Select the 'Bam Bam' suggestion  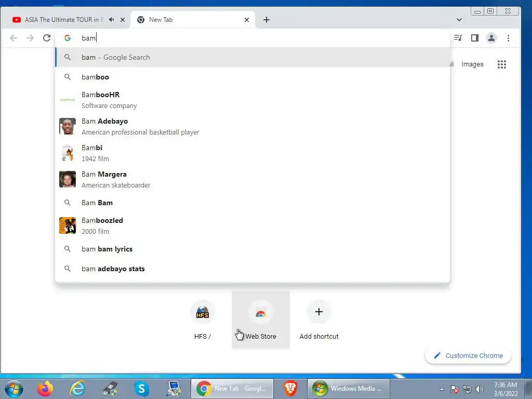pos(252,203)
